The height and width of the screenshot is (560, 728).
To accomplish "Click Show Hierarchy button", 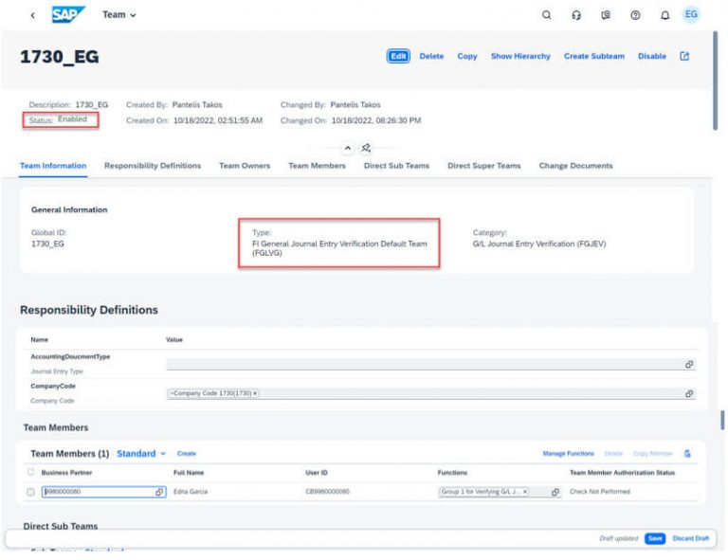I will click(x=520, y=56).
